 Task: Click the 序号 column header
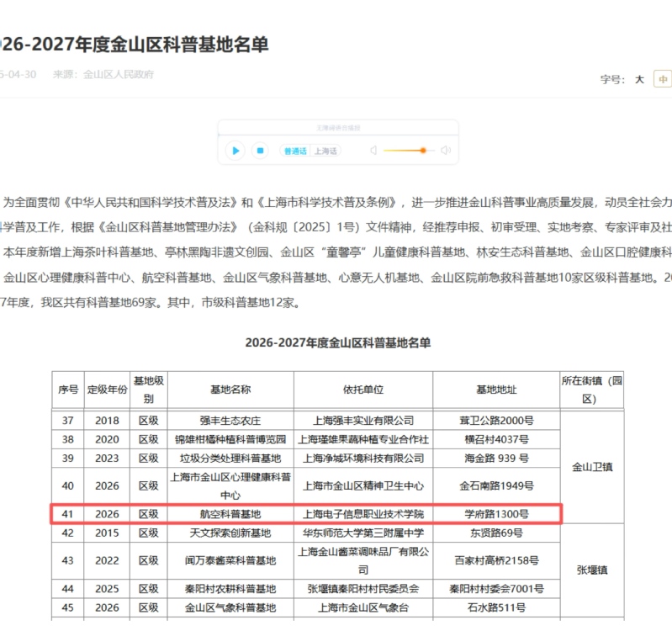(x=68, y=390)
